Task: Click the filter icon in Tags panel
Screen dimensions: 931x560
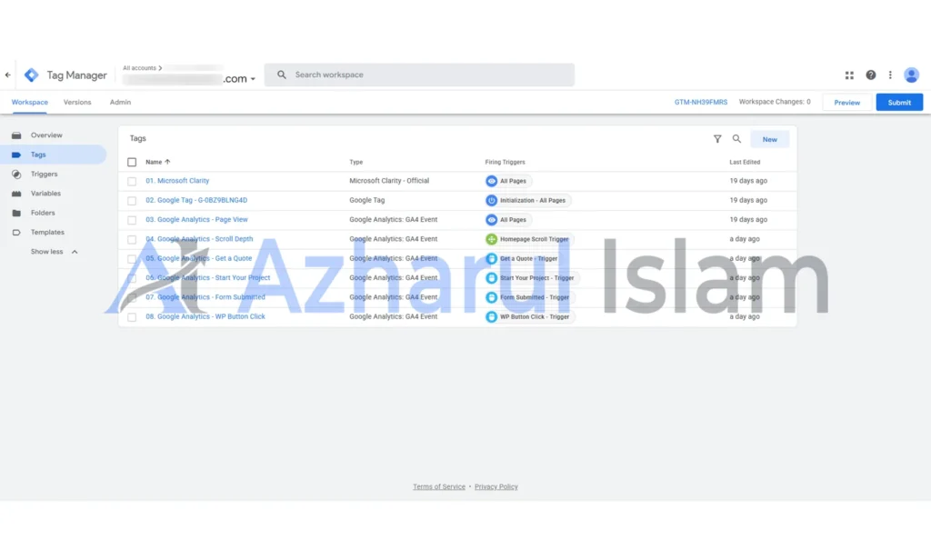Action: tap(717, 139)
